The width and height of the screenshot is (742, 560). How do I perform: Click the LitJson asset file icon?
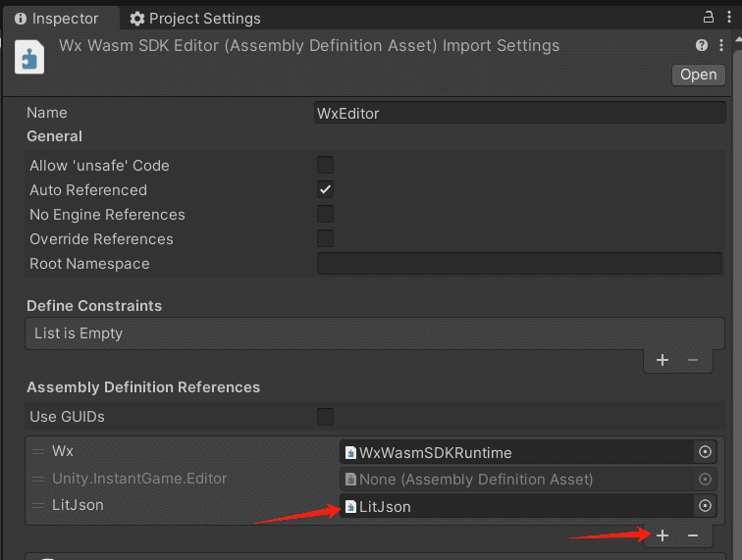(350, 507)
